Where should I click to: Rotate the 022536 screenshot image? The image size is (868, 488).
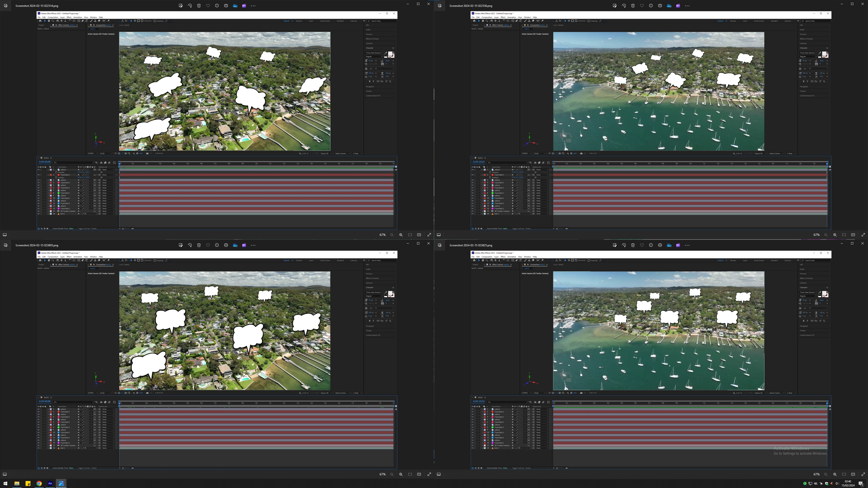(x=624, y=6)
